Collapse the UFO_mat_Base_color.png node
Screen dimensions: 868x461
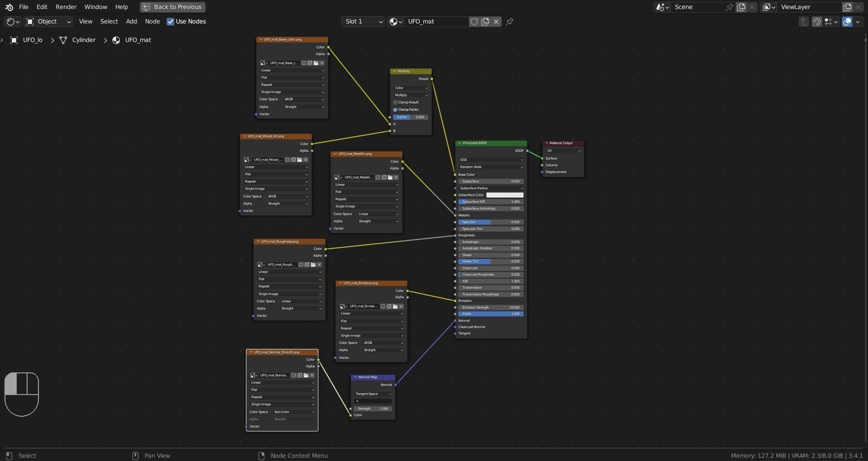point(261,40)
